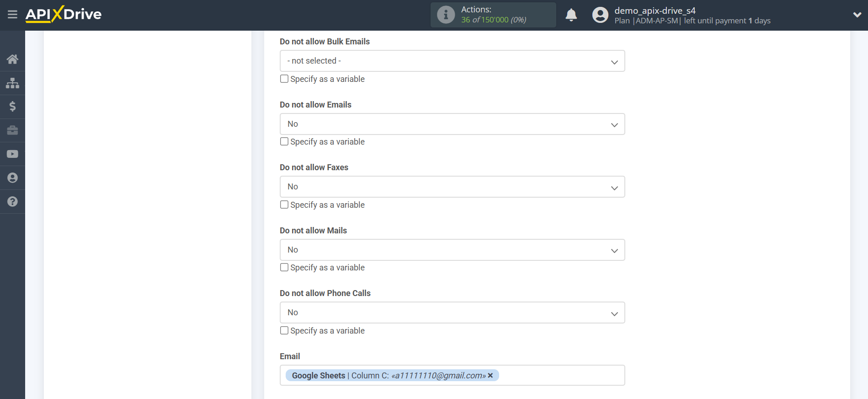Open the Do not allow Phone Calls dropdown
This screenshot has width=868, height=399.
coord(452,313)
